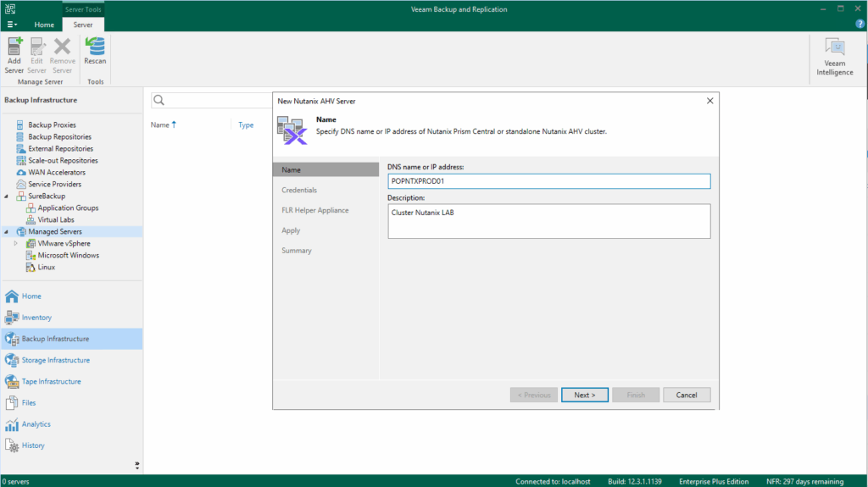
Task: Expand the VMware vSphere tree node
Action: 15,244
